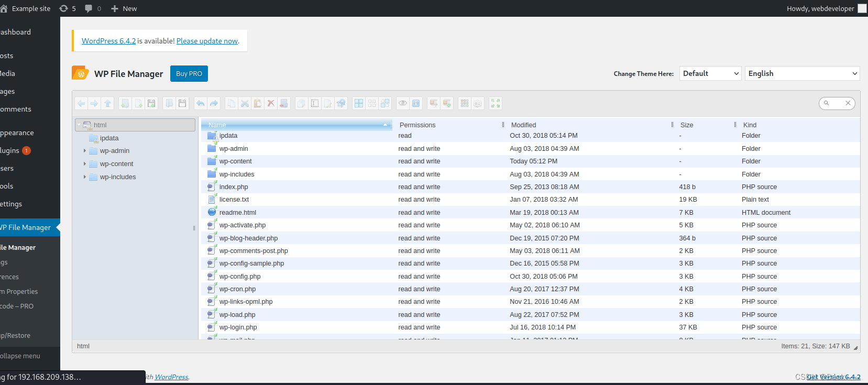Click the Open toolbar icon
Viewport: 868px width, 385px height.
point(169,103)
